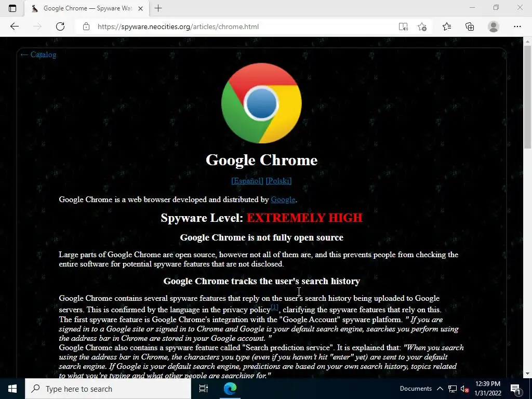Screen dimensions: 532x399
Task: Open the user profile icon
Action: pyautogui.click(x=494, y=26)
